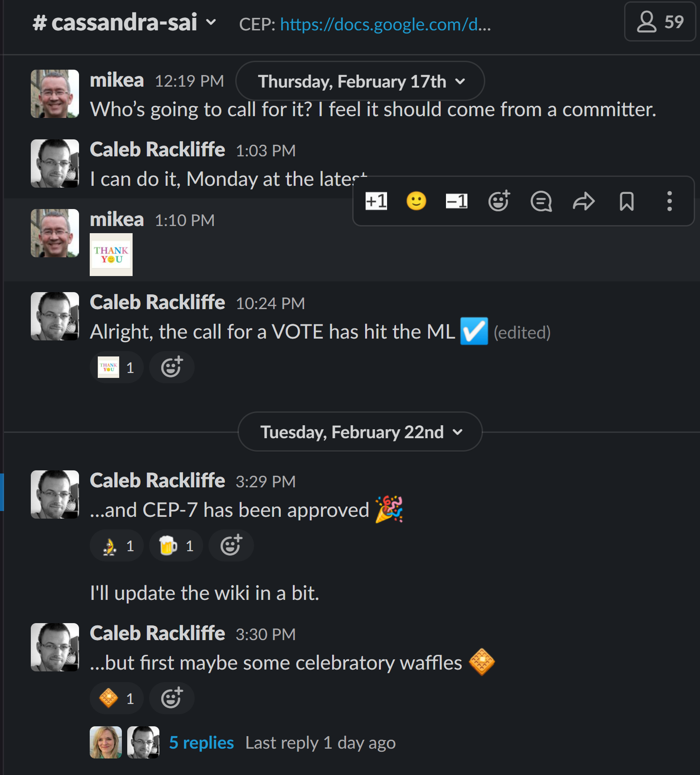This screenshot has height=775, width=700.
Task: Expand the Thursday, February 17th date selector
Action: (x=359, y=81)
